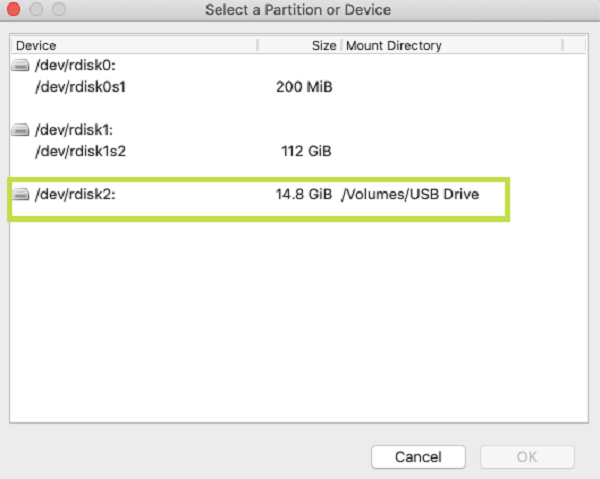Click the 14.8 GiB size cell

tap(303, 194)
